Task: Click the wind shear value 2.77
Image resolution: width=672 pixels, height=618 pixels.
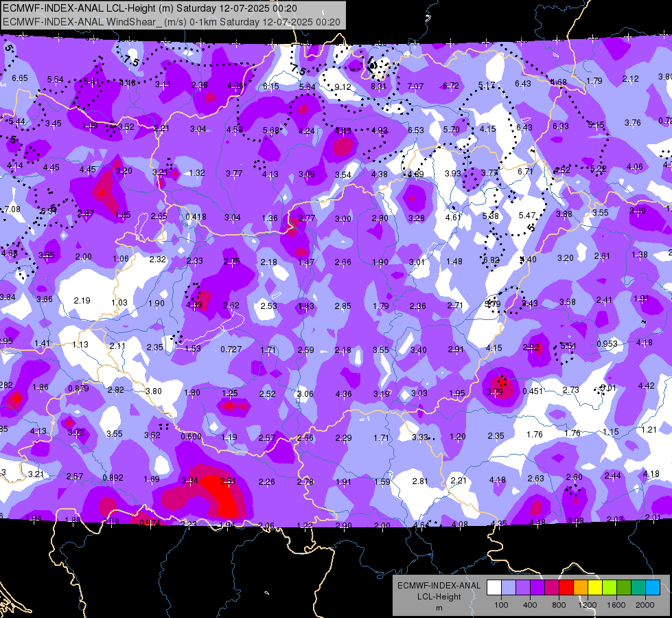Action: [307, 218]
